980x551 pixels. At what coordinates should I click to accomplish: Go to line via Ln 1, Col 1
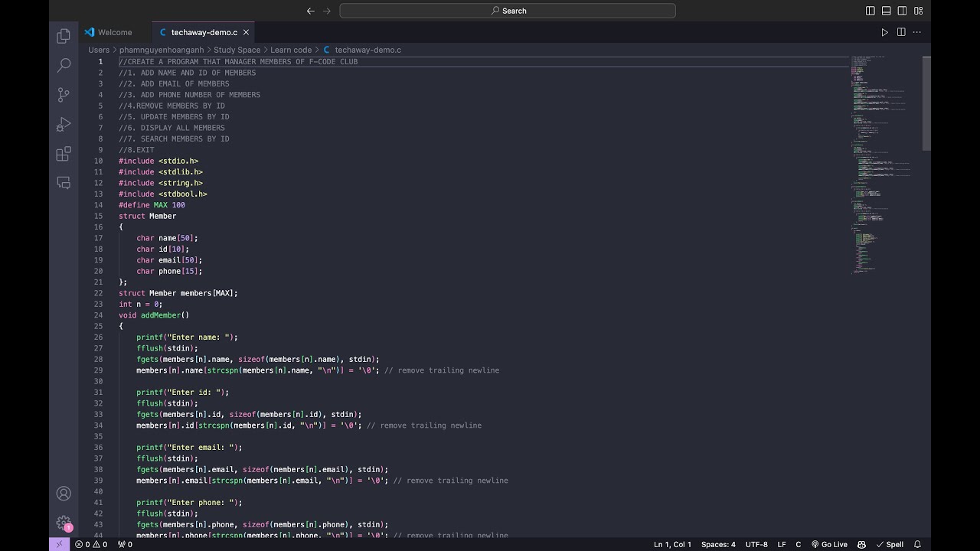tap(672, 544)
